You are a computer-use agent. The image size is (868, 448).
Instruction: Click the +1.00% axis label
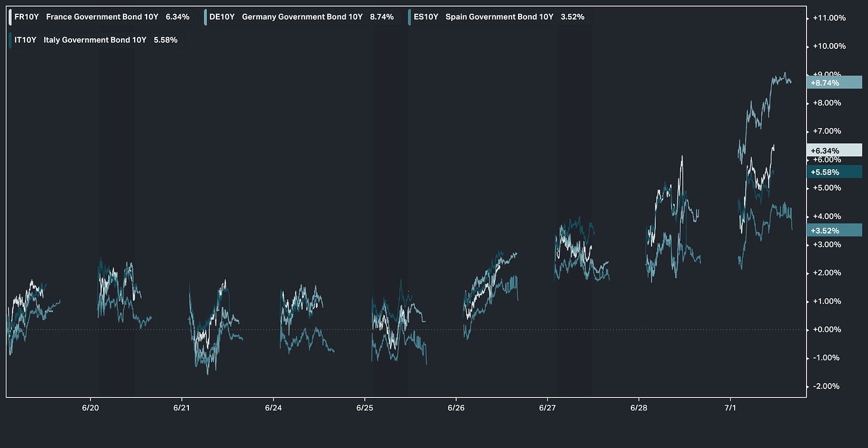coord(826,301)
